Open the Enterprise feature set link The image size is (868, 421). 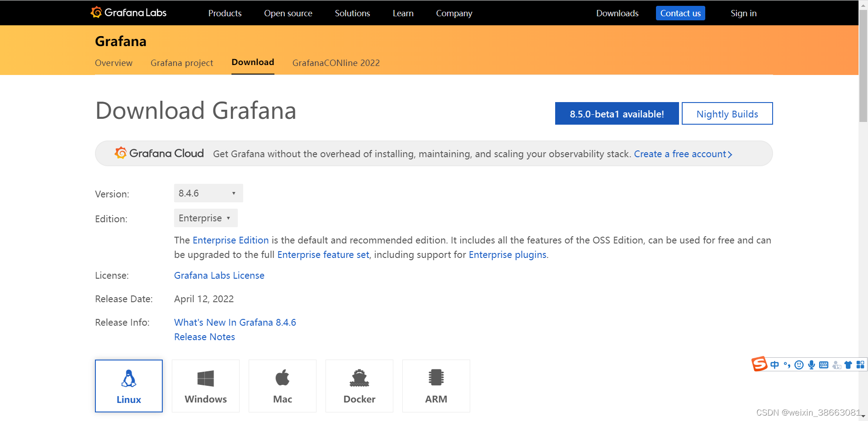323,255
